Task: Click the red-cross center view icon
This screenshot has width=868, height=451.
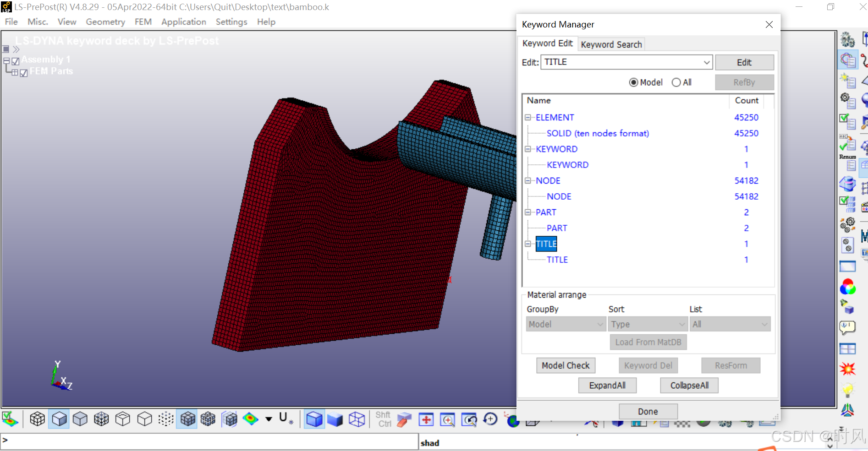Action: [x=426, y=419]
